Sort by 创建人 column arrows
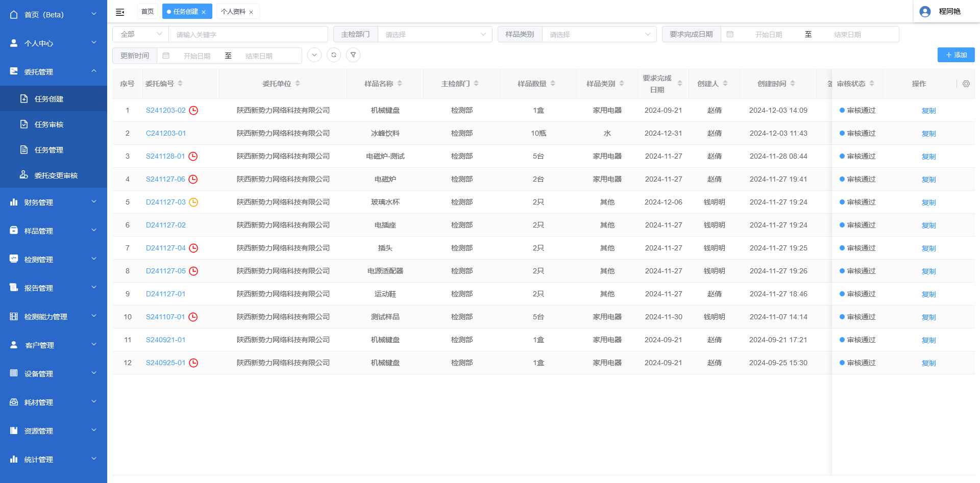 725,84
